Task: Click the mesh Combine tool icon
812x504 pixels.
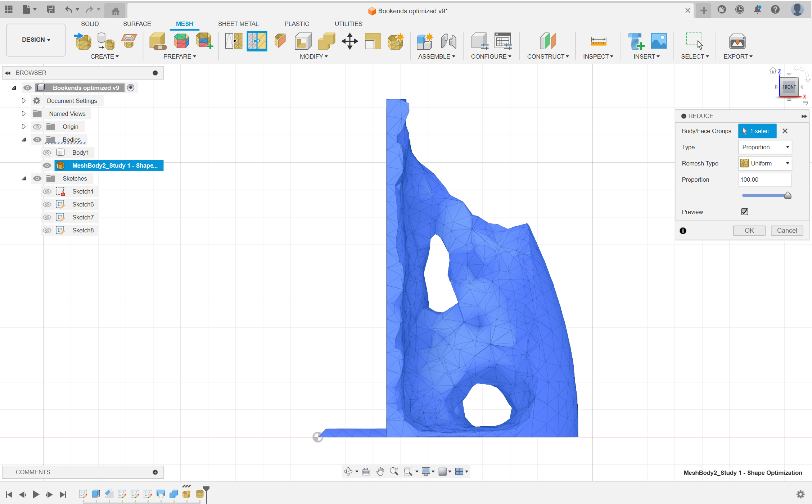Action: [x=326, y=41]
